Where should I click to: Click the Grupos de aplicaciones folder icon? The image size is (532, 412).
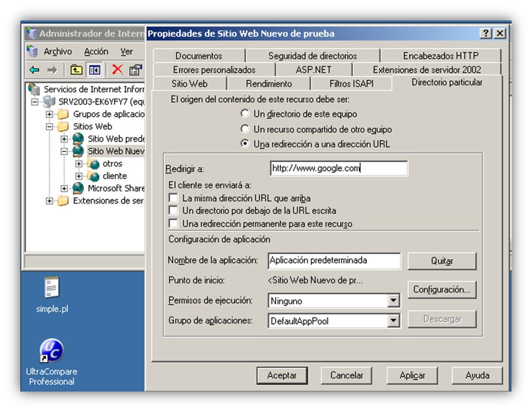tap(63, 114)
